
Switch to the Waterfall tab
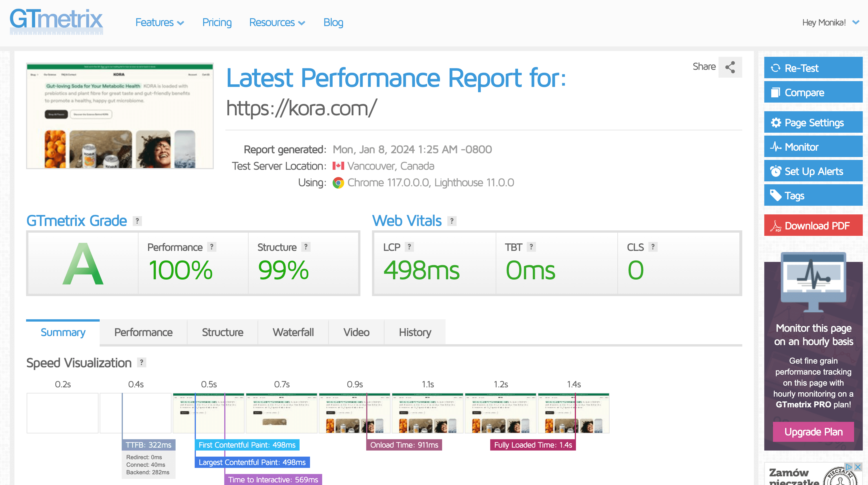pyautogui.click(x=293, y=332)
